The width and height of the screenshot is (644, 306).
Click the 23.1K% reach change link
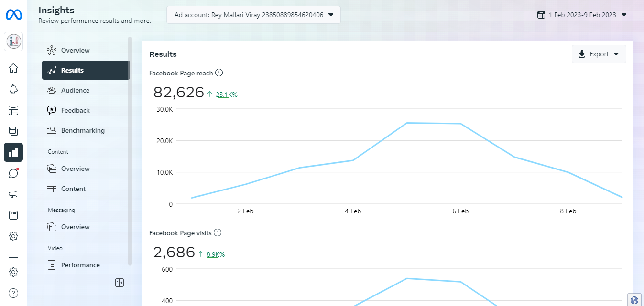click(226, 95)
